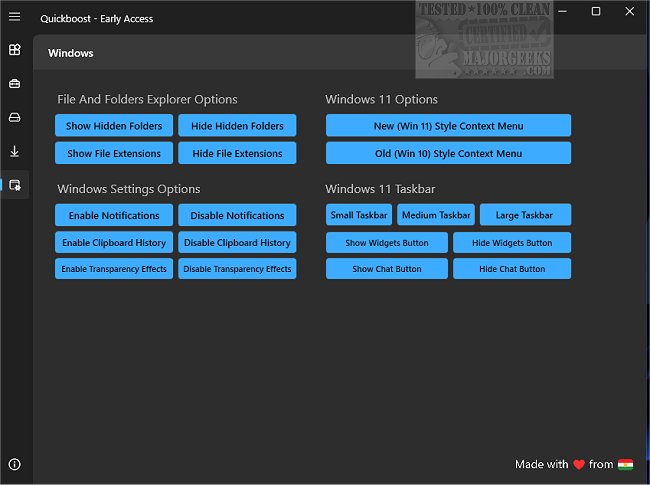Click Disable Notifications button
650x485 pixels.
[237, 215]
